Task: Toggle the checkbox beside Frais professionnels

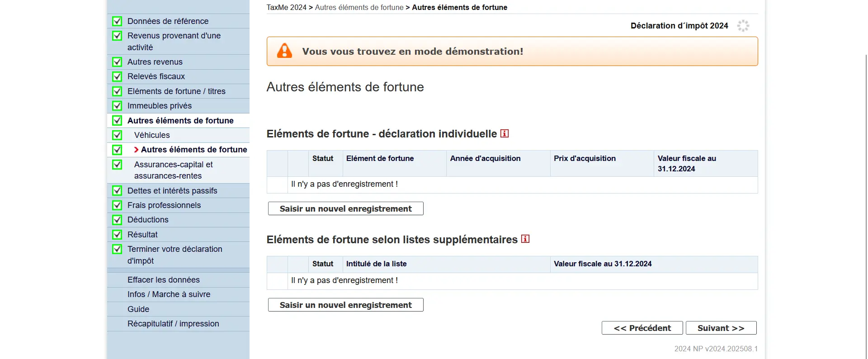Action: coord(117,205)
